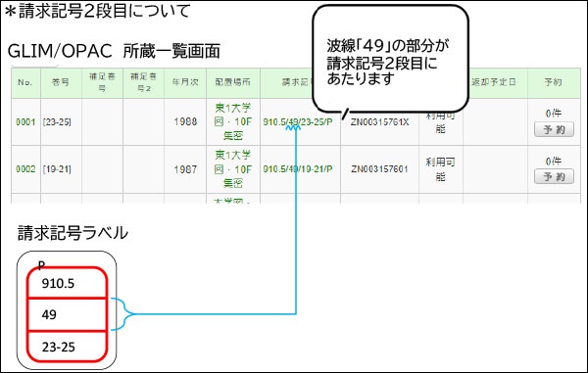Click the 巻号 column header
The image size is (588, 373).
(61, 82)
